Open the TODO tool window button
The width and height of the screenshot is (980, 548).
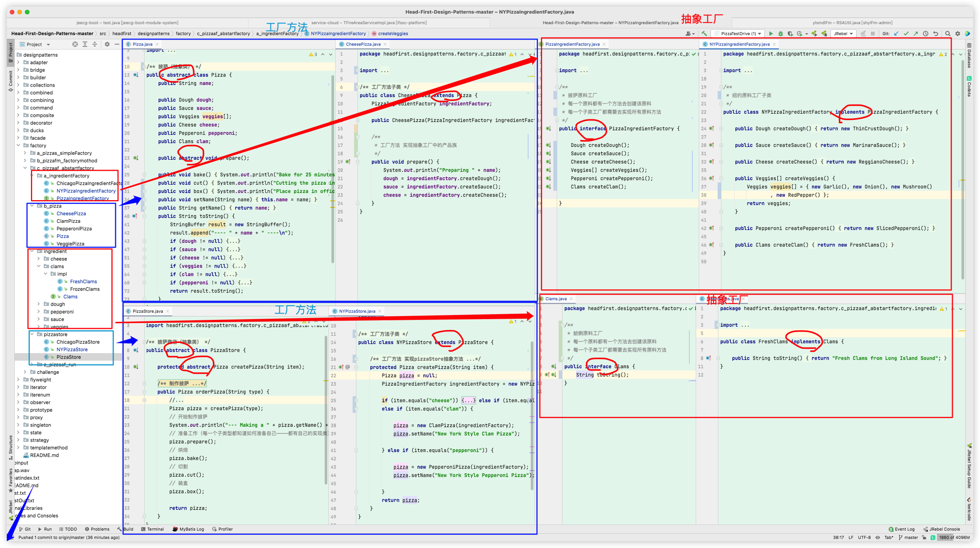(x=68, y=529)
